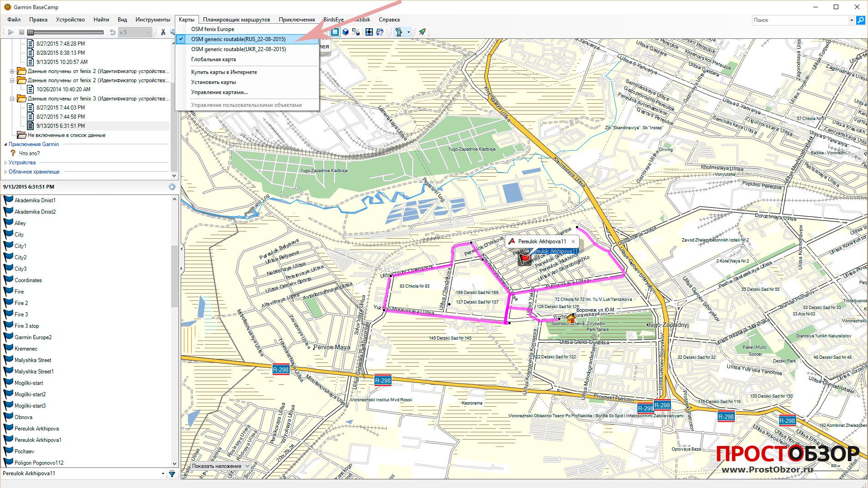The width and height of the screenshot is (868, 488).
Task: Click the sync views arrows icon
Action: 380,32
